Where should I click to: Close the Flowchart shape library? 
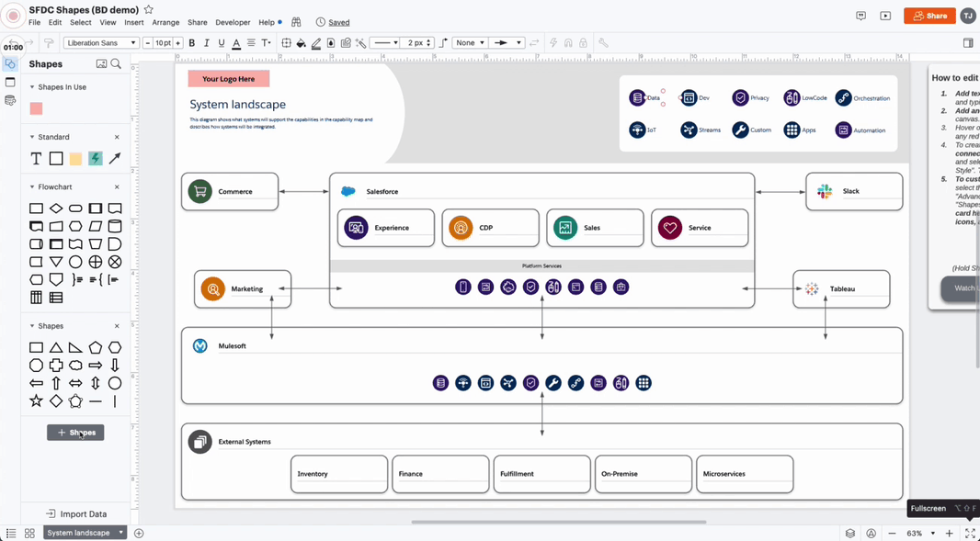[117, 186]
